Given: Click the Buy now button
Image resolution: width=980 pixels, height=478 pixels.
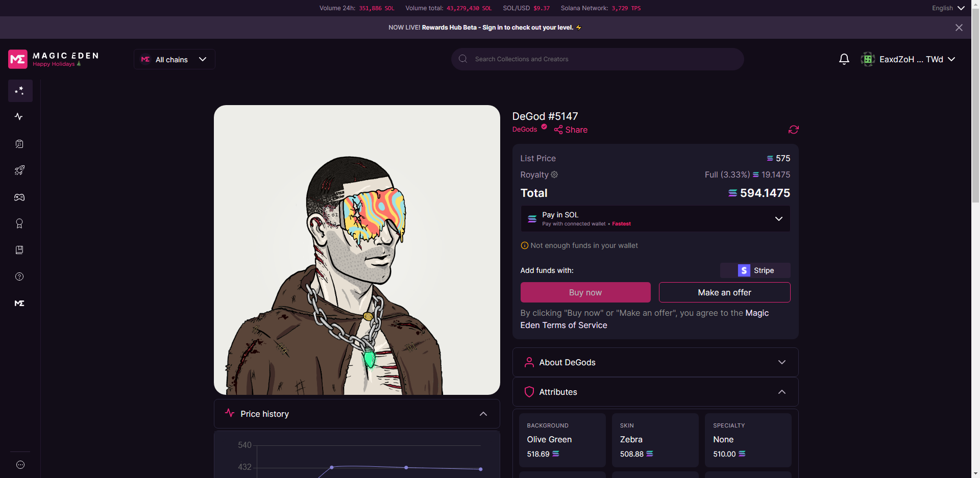Looking at the screenshot, I should tap(585, 292).
